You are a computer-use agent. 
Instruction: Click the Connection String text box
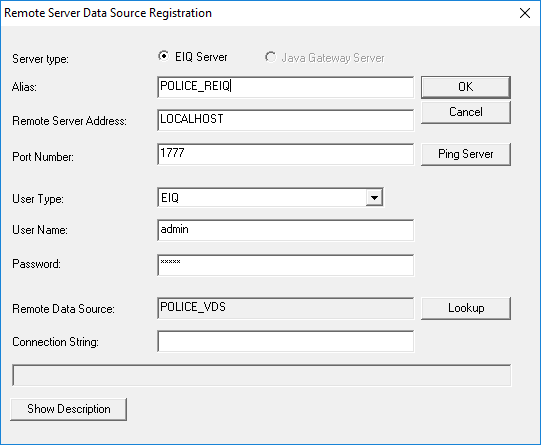(285, 341)
